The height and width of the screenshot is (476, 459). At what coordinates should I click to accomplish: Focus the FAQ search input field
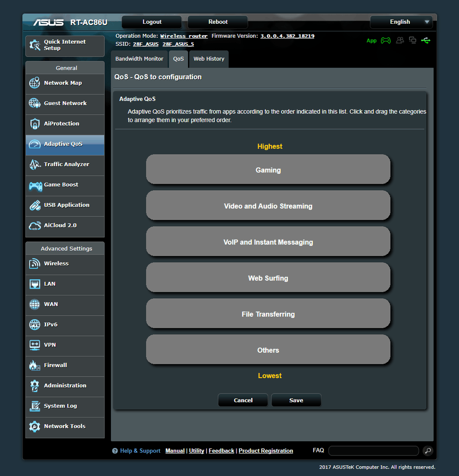tap(373, 451)
